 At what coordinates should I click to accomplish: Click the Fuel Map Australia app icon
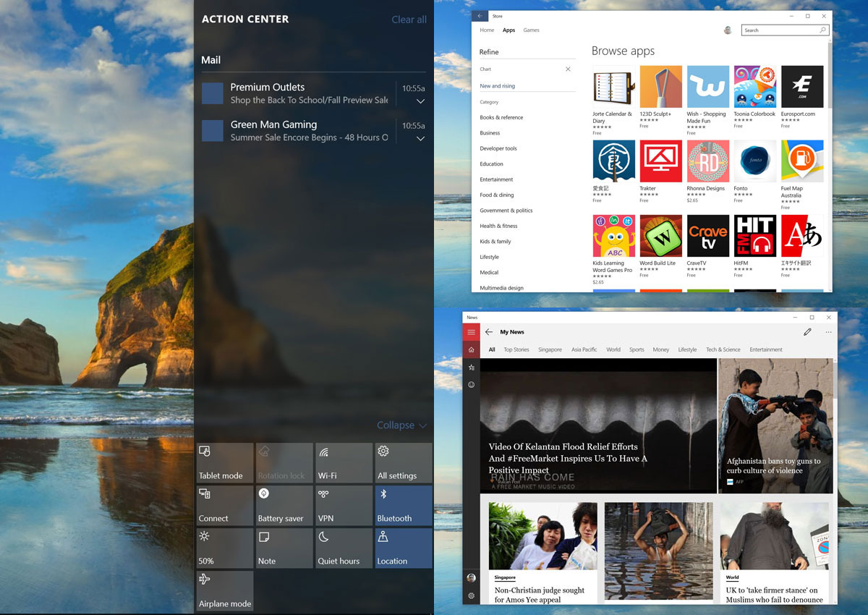[x=802, y=161]
